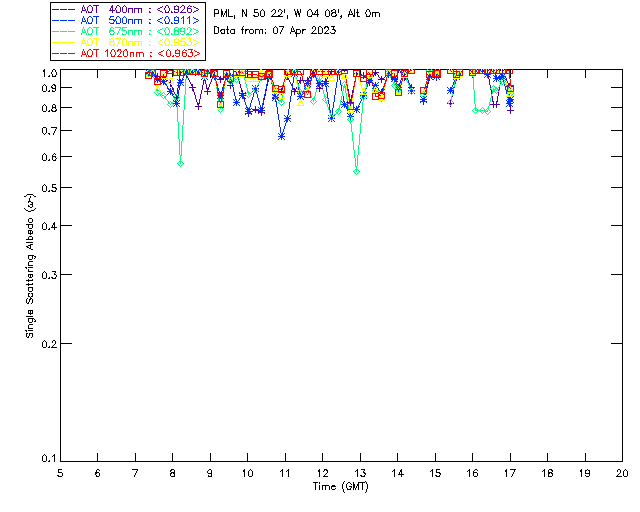Click the y-axis tick label 0.1
Screen dimensions: 640x512
49,459
